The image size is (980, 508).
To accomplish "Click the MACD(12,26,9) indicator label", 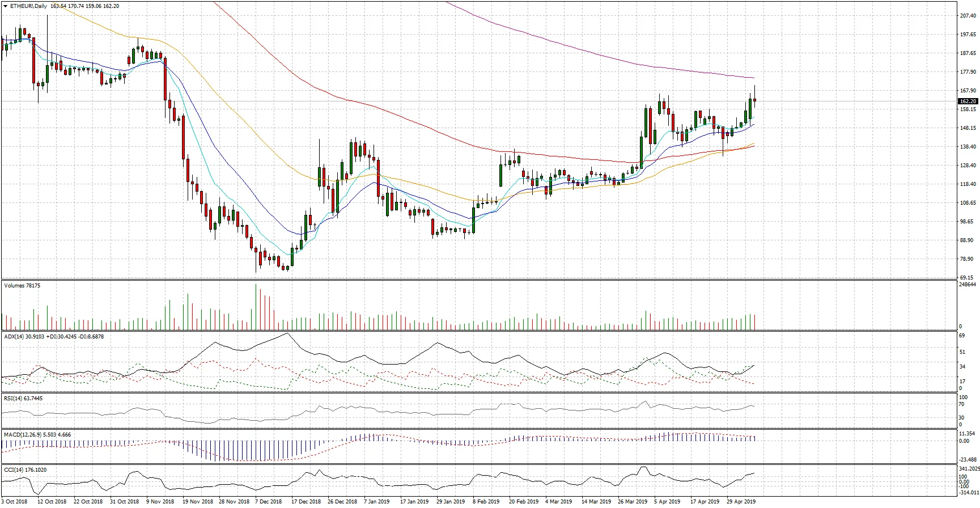I will (x=21, y=435).
